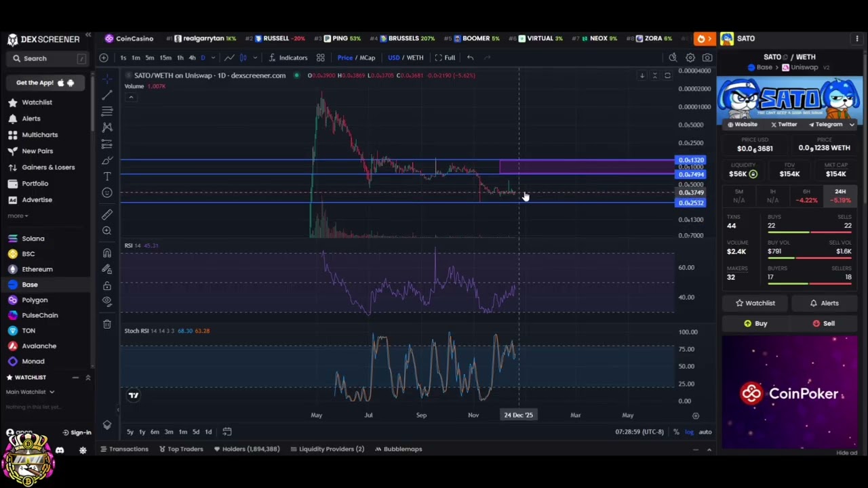Open chart timezone 07:28:59 (UTC-8)

[639, 432]
